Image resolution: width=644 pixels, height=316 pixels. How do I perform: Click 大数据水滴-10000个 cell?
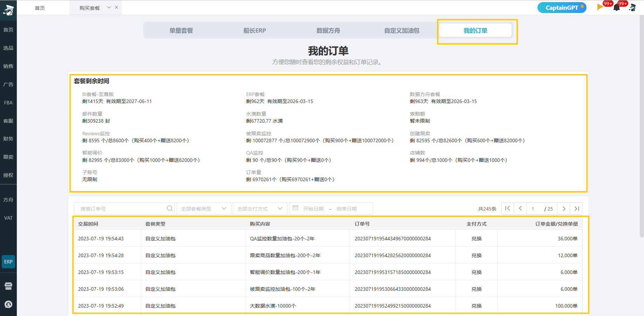click(273, 306)
